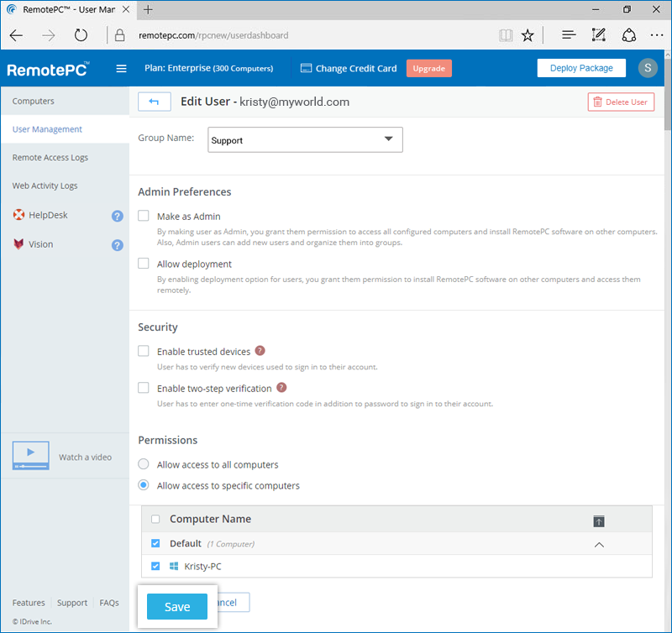Refresh the page with the reload icon
The image size is (672, 633).
click(x=81, y=35)
